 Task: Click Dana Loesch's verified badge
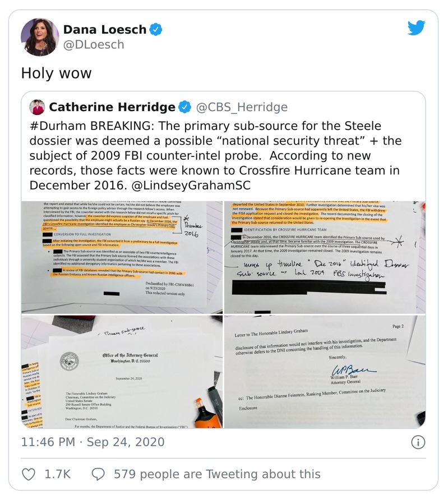pyautogui.click(x=156, y=30)
